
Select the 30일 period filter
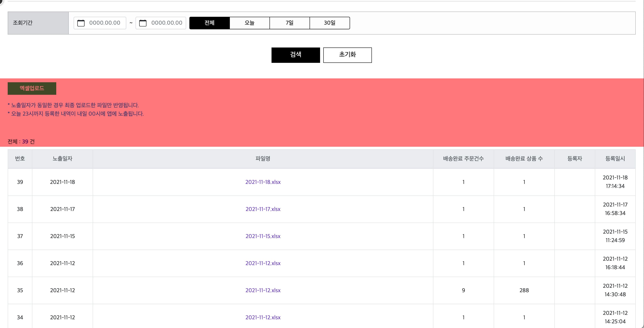(x=330, y=23)
